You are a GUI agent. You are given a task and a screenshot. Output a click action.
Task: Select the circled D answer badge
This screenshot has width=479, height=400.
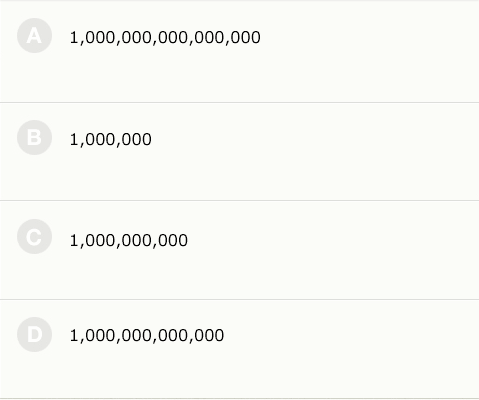[34, 335]
